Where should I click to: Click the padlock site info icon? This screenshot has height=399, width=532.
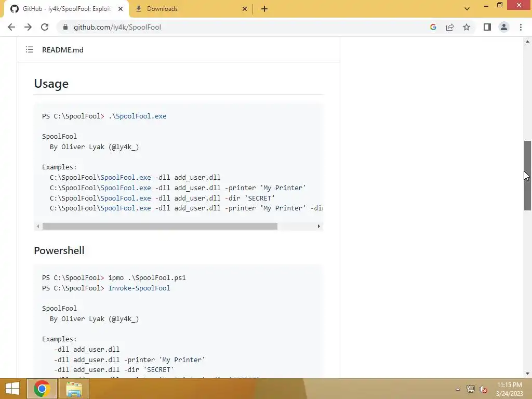[65, 27]
